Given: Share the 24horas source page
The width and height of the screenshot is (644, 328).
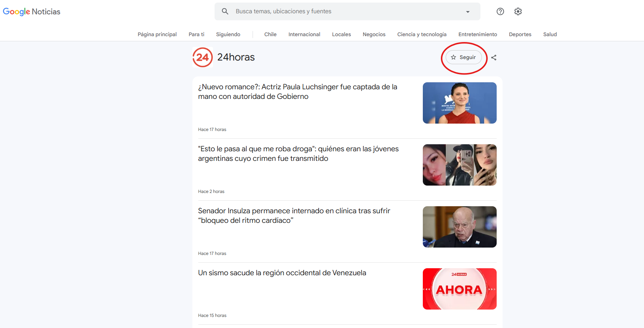Looking at the screenshot, I should click(x=494, y=58).
